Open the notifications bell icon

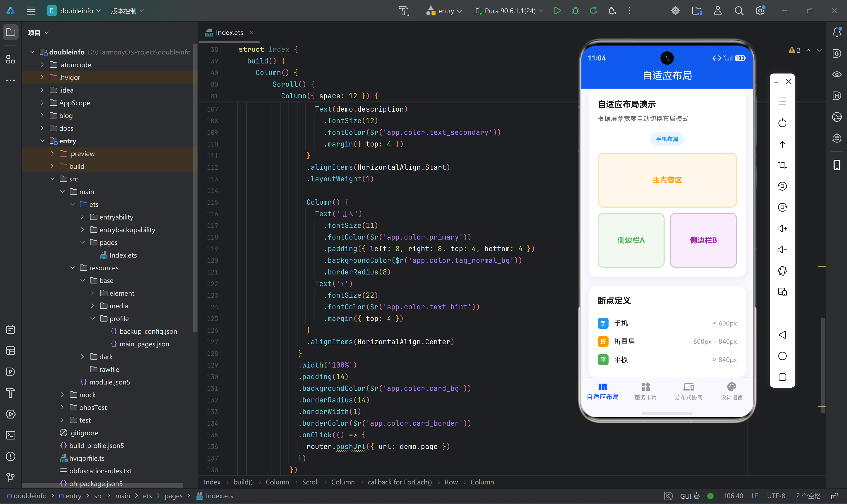point(837,32)
